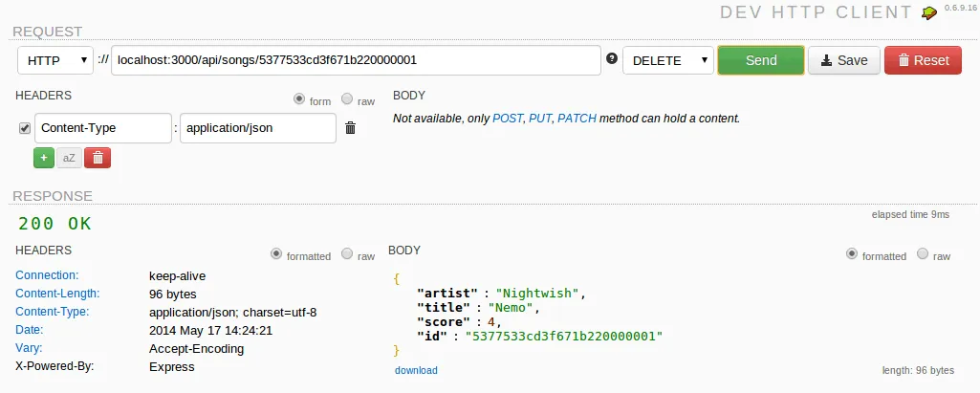Click the Dev HTTP Client logo icon
This screenshot has height=393, width=980.
928,12
